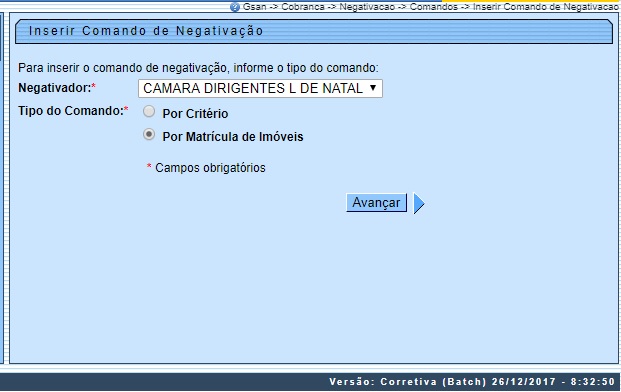Click the blue help question-mark icon
The height and width of the screenshot is (392, 621).
pyautogui.click(x=235, y=7)
